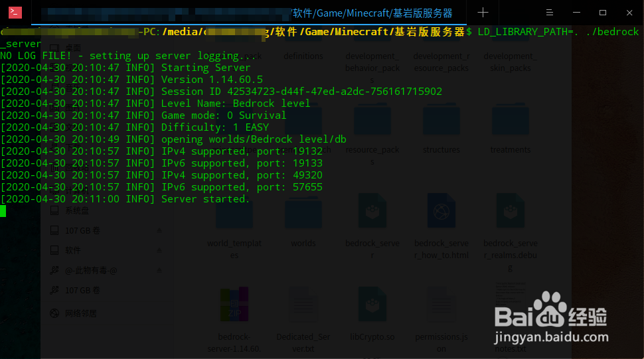Click 'opening worlds/Bedrock level/db' line
Image resolution: width=644 pixels, height=359 pixels.
point(173,139)
